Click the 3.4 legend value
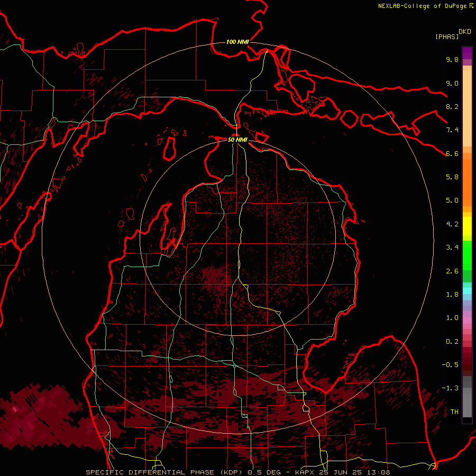This screenshot has height=476, width=476. 452,248
